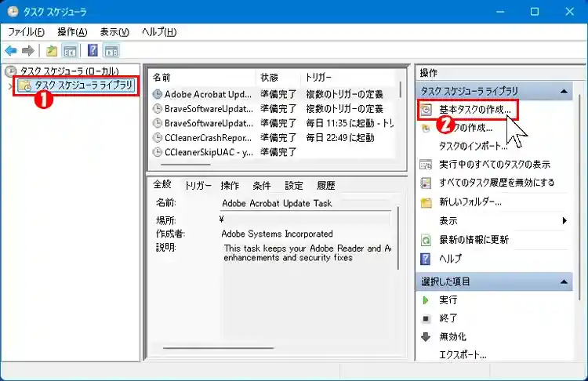
Task: Click the folder icon beside 新しいフォルダー
Action: 426,203
